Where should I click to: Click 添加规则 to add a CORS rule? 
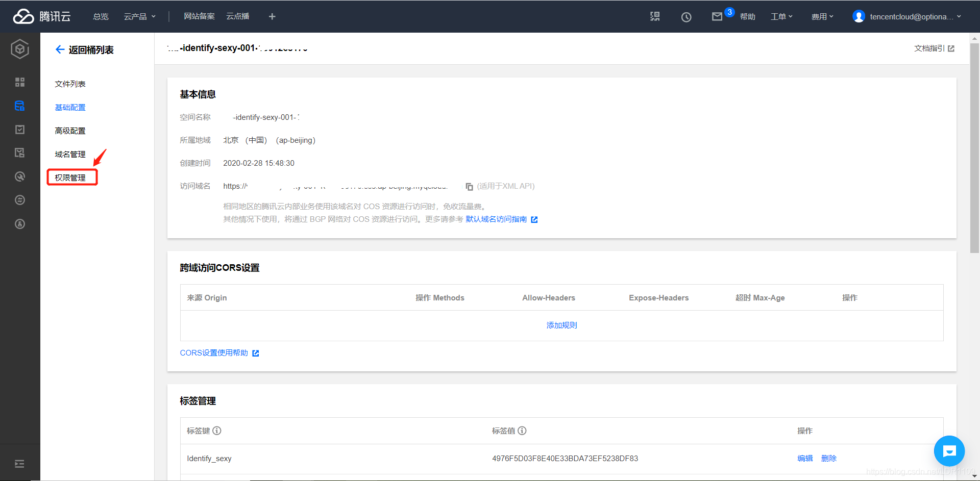point(561,325)
